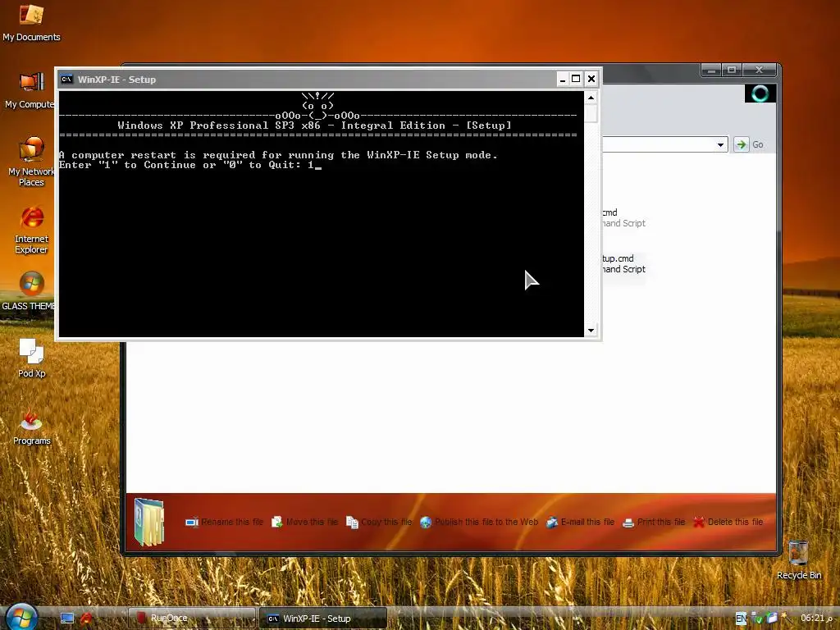Maximize the WinXP-IE Setup console window
Screen dimensions: 840x630
(576, 80)
